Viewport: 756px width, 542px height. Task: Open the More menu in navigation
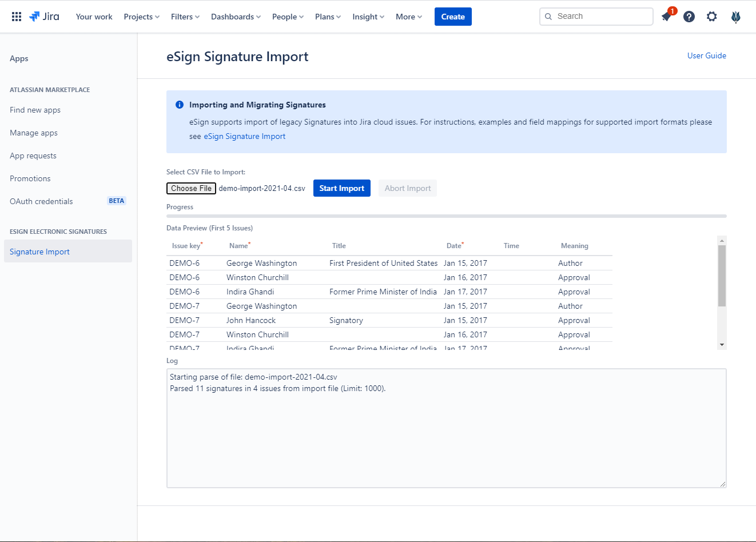[408, 17]
